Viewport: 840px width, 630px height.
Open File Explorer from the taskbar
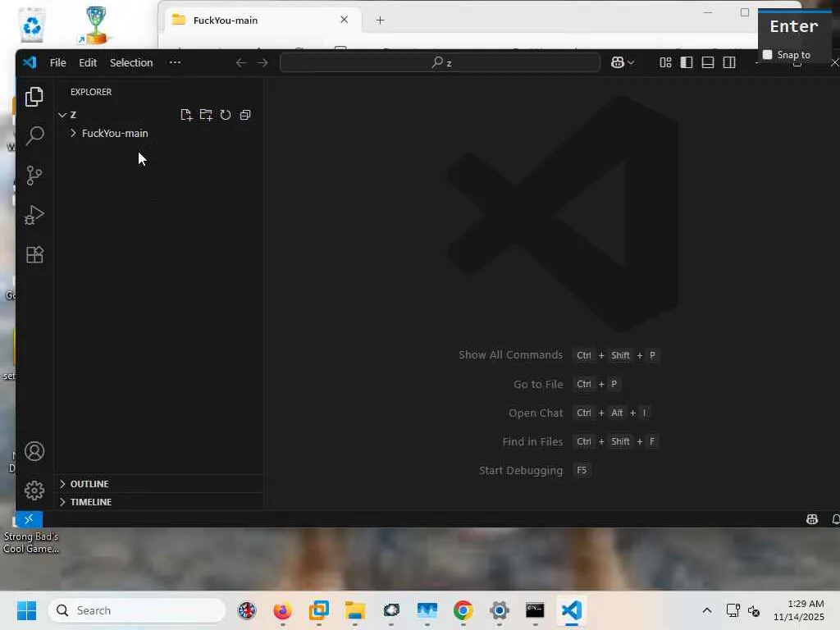click(x=354, y=610)
